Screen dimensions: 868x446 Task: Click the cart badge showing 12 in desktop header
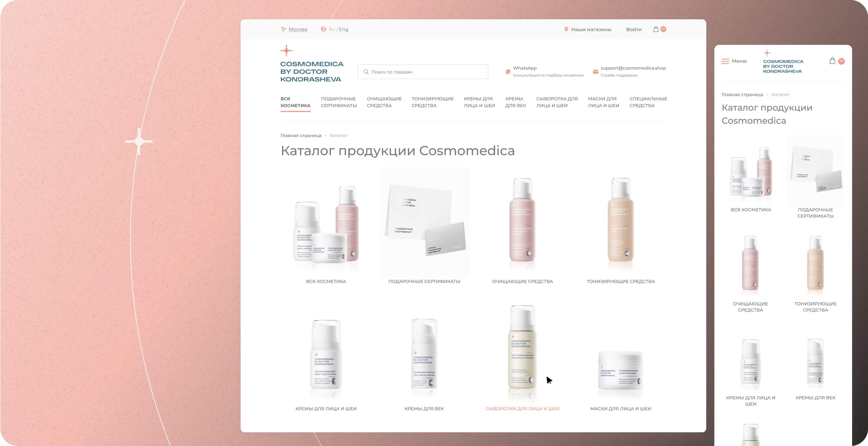[x=663, y=29]
